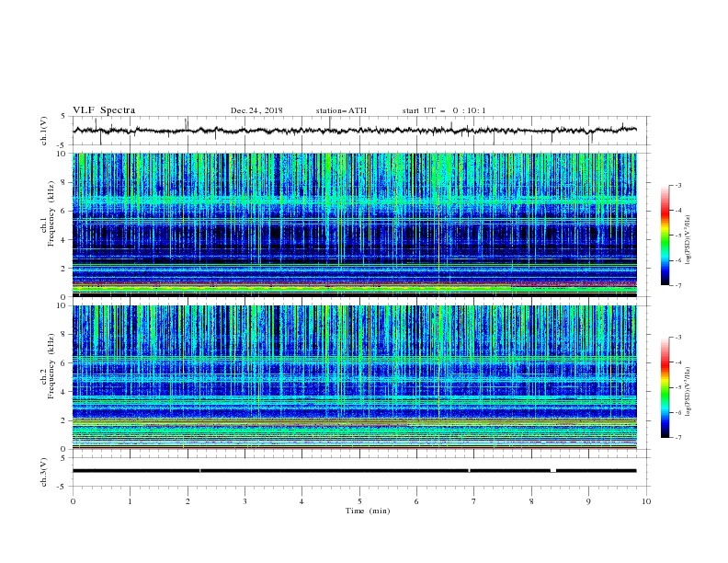Click the Time axis tick label '0'
This screenshot has height=563, width=728.
point(73,501)
